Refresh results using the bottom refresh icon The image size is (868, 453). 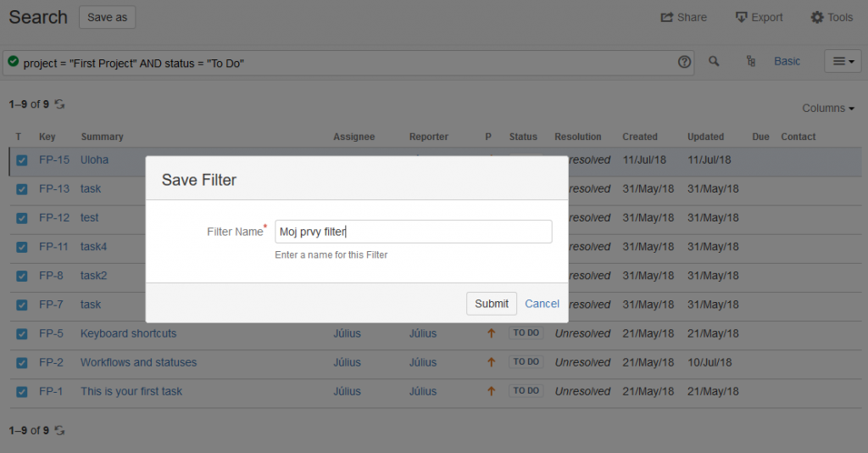point(60,430)
